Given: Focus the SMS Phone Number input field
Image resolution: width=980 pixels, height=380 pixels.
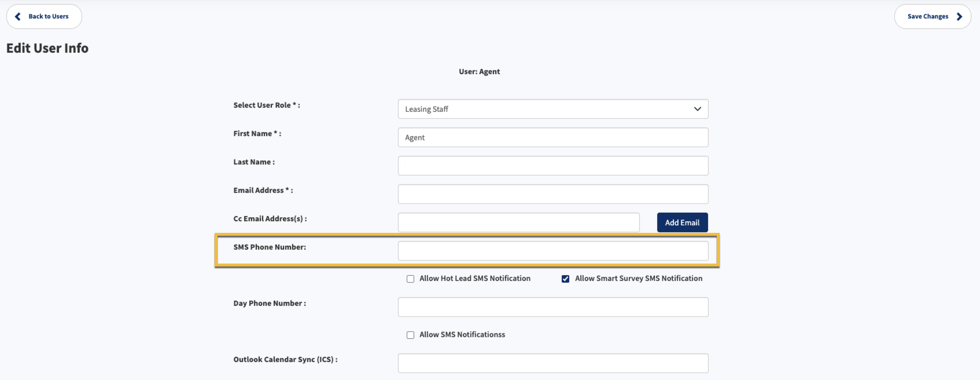Looking at the screenshot, I should [x=553, y=251].
